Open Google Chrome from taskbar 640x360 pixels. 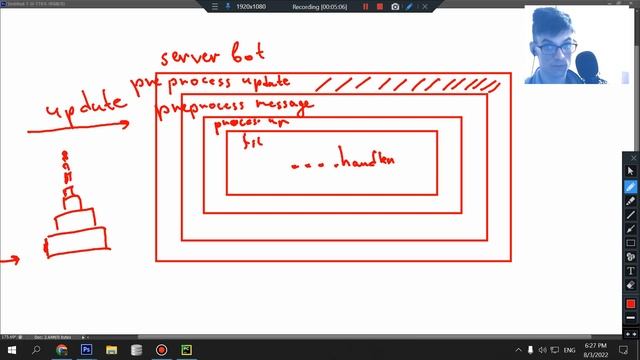(x=62, y=350)
